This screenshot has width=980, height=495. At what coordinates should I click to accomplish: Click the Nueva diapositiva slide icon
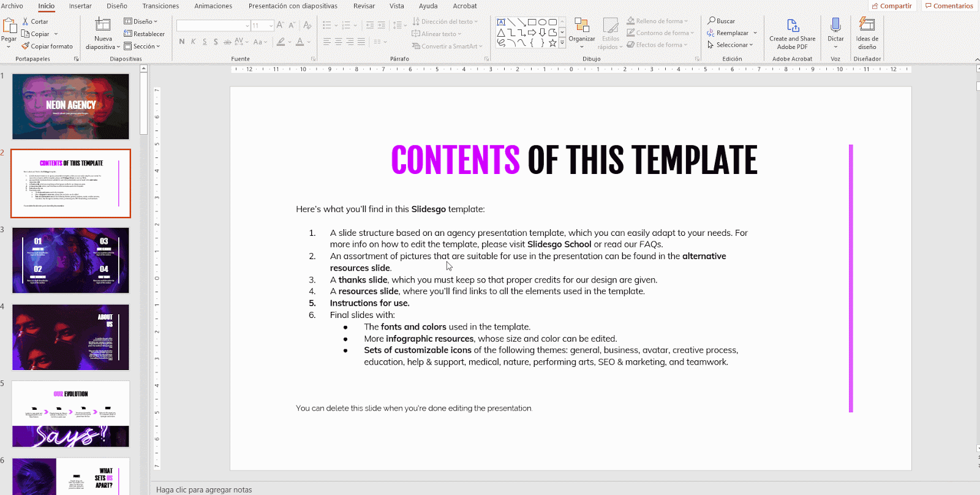point(103,25)
